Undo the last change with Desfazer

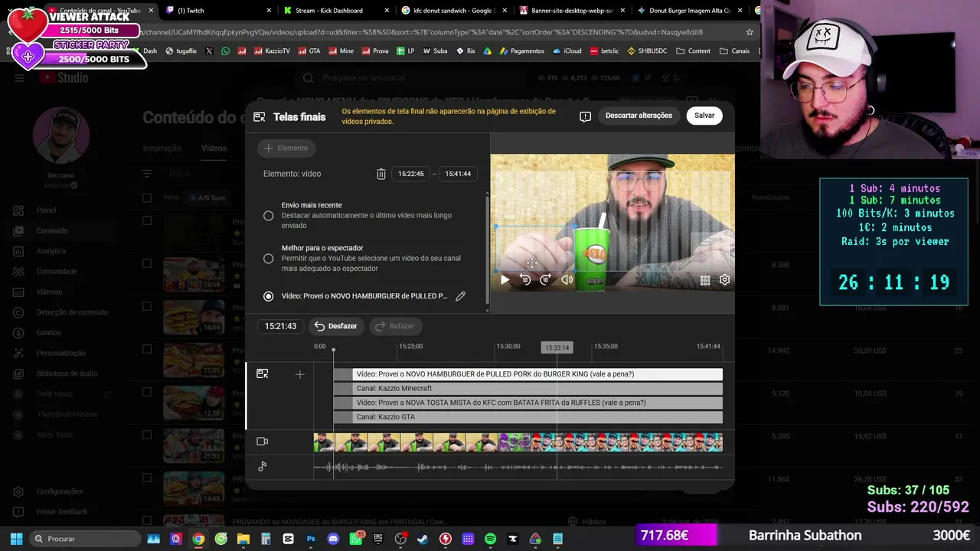335,326
